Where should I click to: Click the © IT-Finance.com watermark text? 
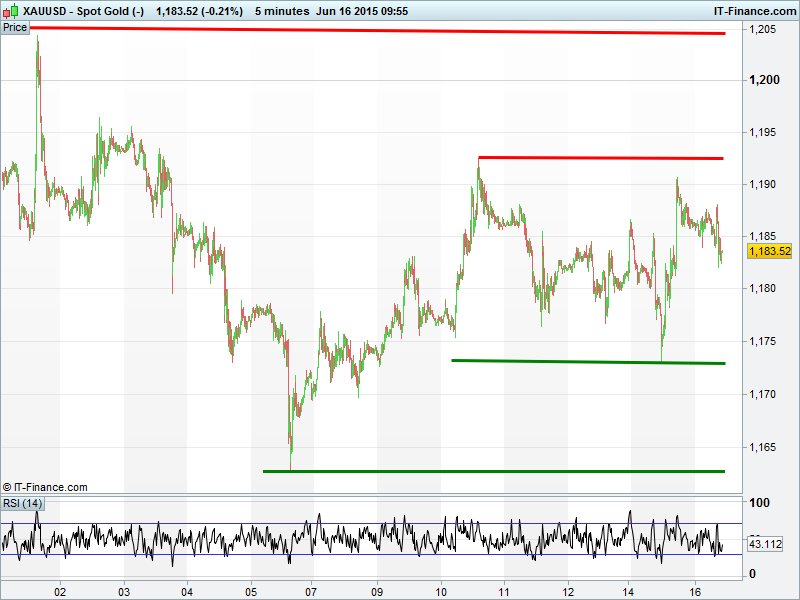coord(45,487)
